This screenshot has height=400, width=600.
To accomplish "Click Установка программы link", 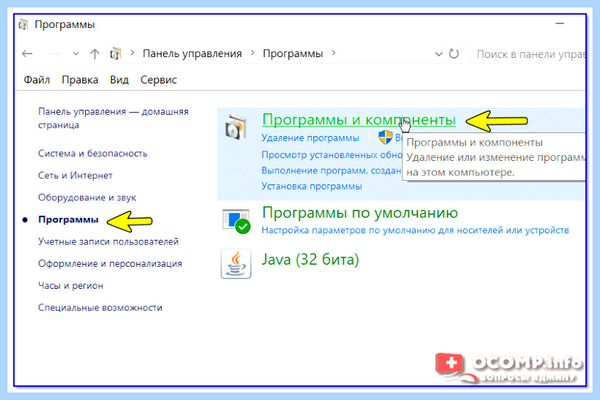I will (x=311, y=186).
